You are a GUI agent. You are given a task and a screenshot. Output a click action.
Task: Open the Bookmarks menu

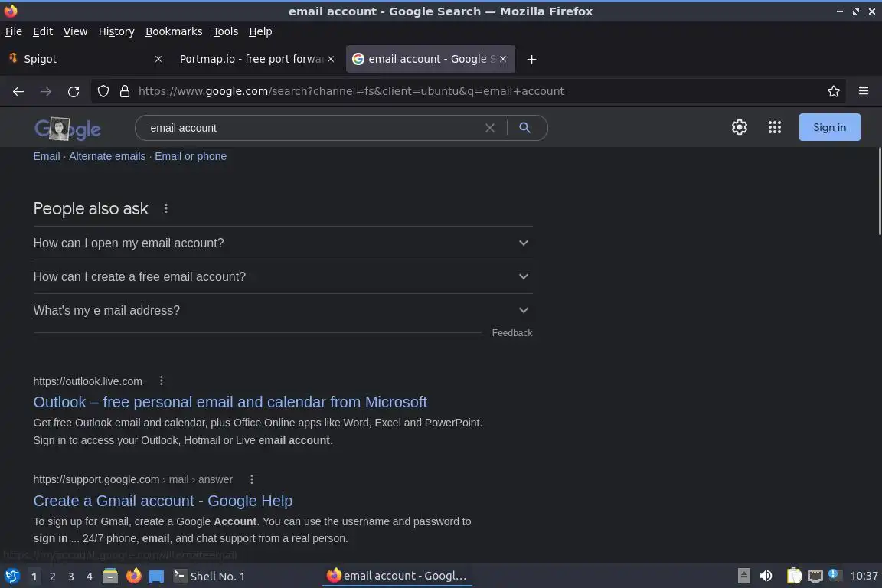tap(174, 31)
